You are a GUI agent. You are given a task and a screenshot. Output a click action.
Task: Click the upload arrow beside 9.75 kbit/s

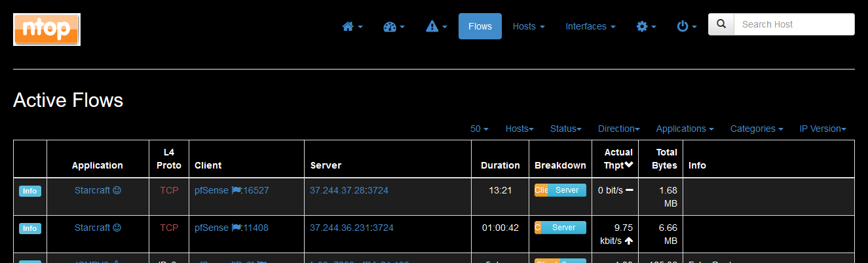629,241
